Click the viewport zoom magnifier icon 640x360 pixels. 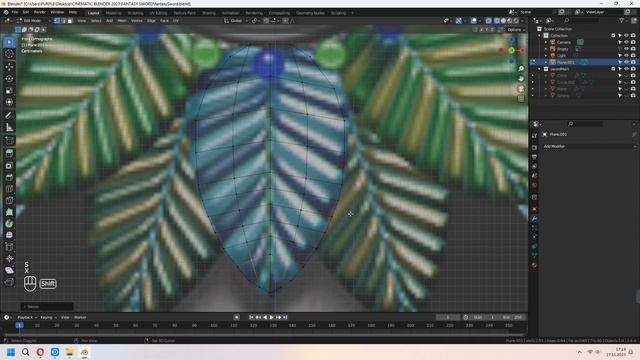[521, 69]
